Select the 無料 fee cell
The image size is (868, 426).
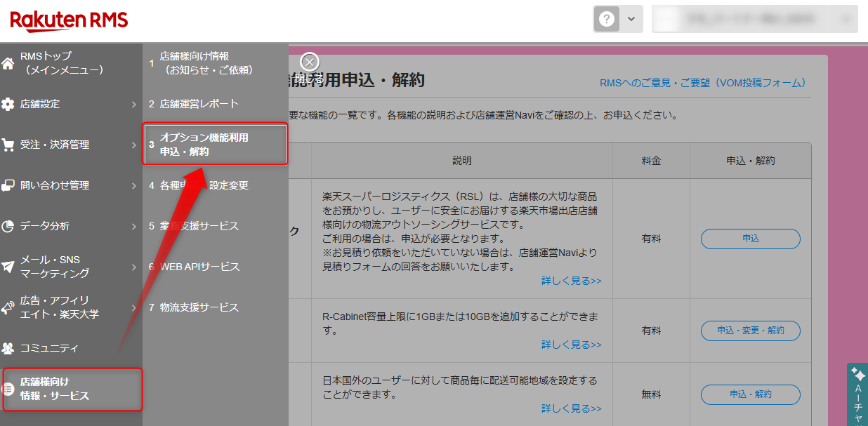[651, 394]
